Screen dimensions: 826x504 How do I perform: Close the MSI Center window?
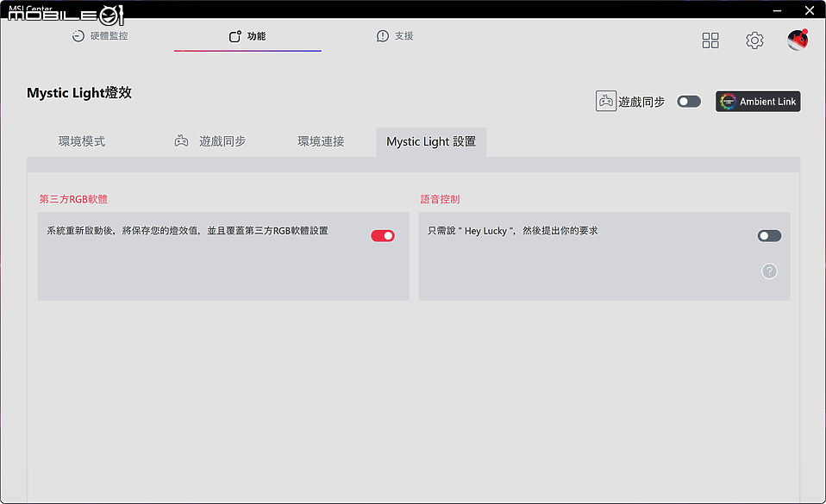click(x=810, y=10)
